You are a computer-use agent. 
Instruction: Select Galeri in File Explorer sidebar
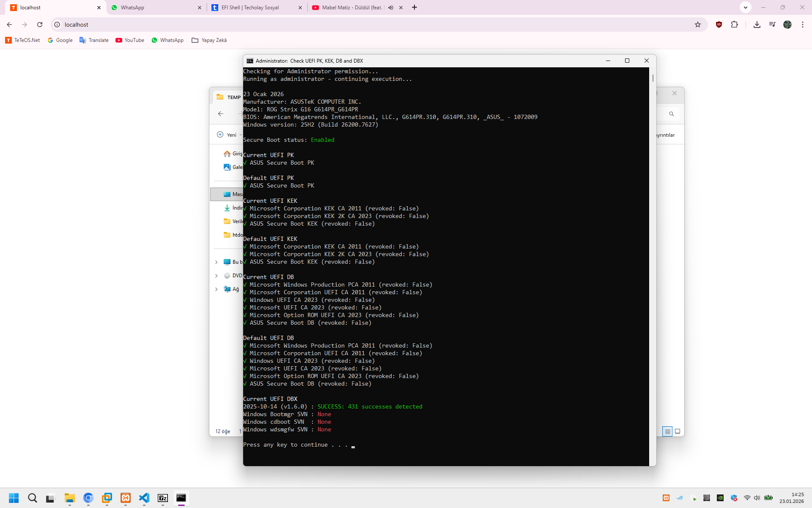click(x=233, y=167)
